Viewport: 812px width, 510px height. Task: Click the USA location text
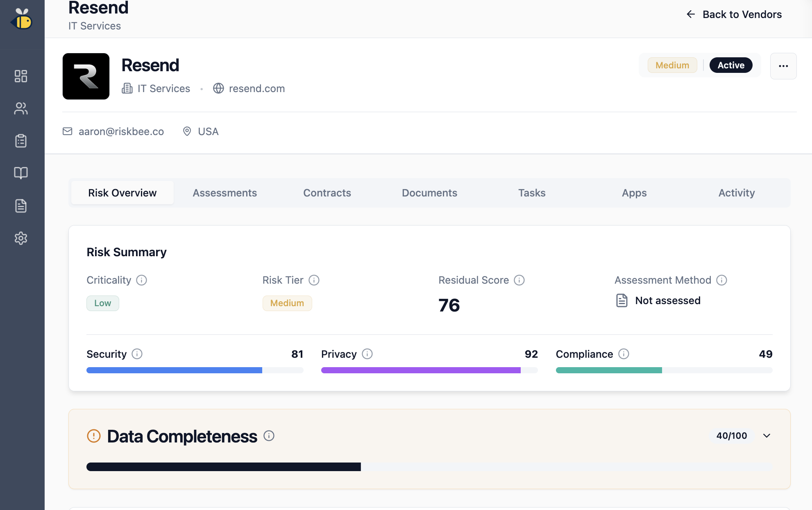tap(208, 131)
